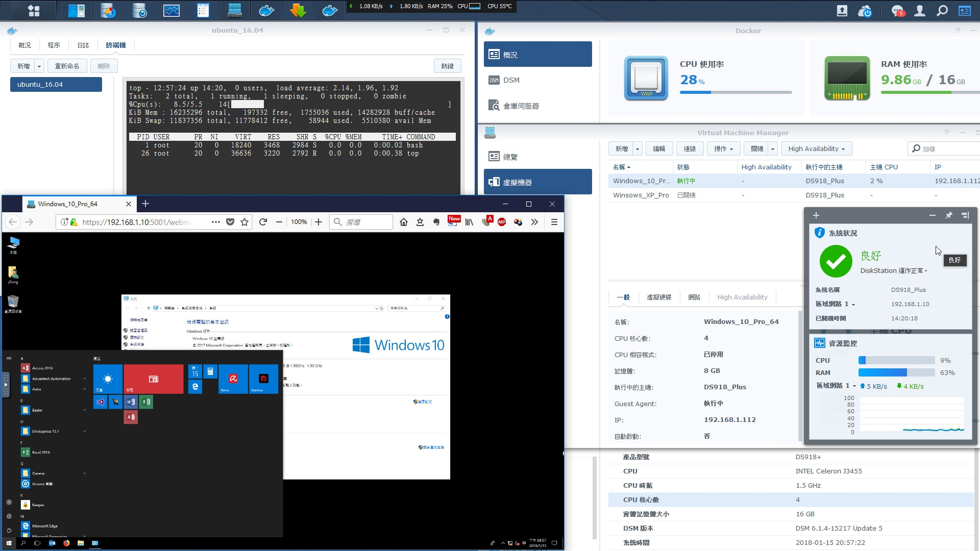Select ubuntu_16.04 terminal entry
This screenshot has height=551, width=980.
56,85
